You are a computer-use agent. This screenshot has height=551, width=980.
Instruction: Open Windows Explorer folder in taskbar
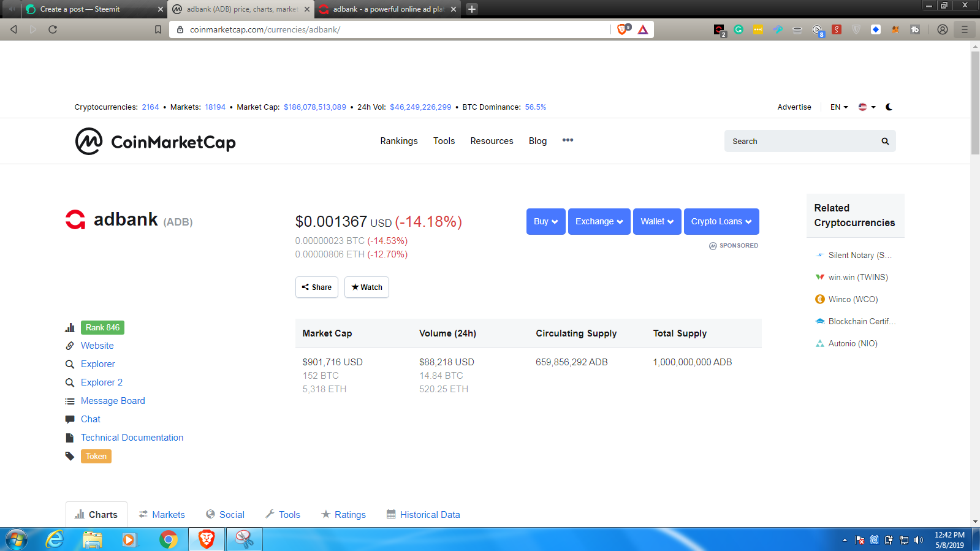click(x=93, y=539)
